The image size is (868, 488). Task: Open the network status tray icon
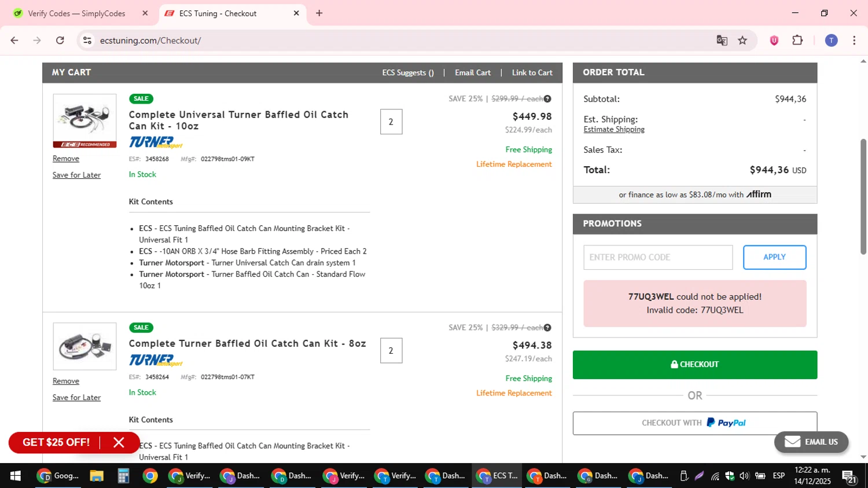point(715,476)
